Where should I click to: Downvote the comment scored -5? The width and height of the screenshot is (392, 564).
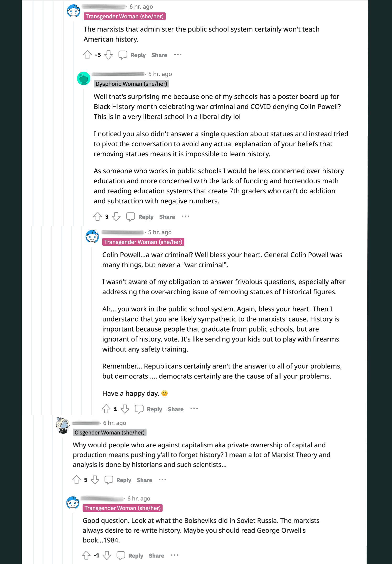pos(108,55)
